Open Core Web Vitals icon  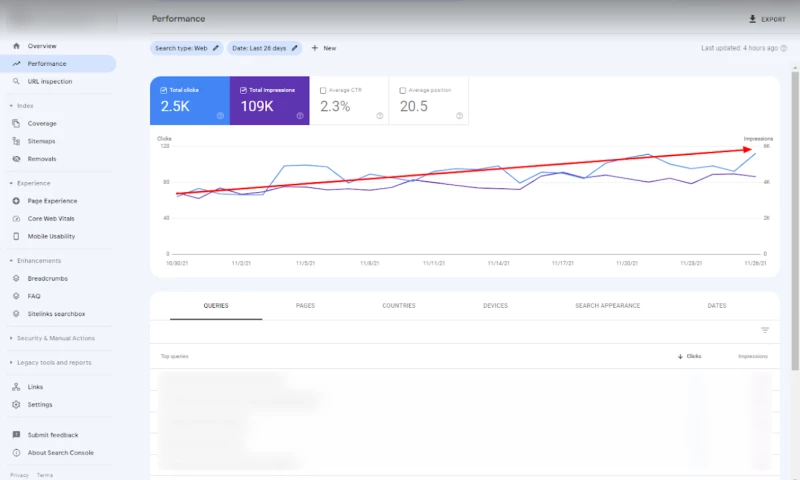pos(16,218)
